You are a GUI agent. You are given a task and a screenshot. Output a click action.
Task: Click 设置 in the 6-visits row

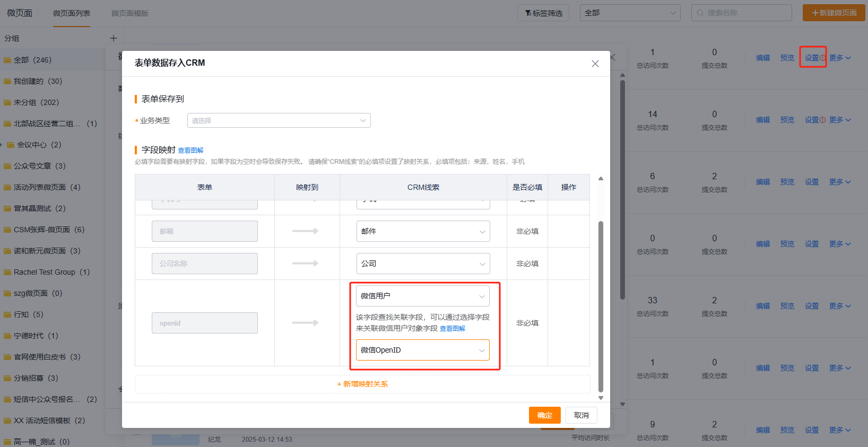(x=812, y=182)
